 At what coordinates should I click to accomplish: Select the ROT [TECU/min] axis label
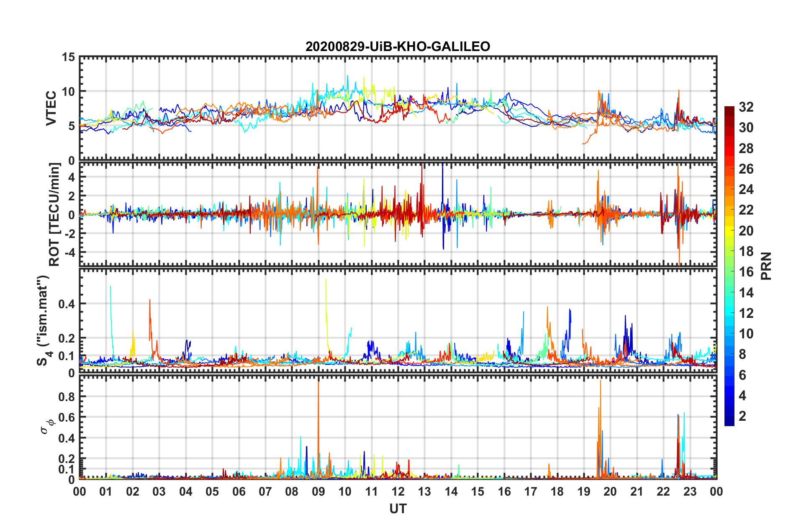(x=54, y=215)
